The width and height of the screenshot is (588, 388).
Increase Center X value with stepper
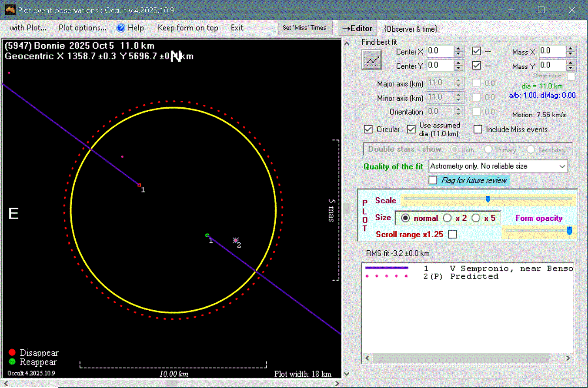(x=458, y=48)
